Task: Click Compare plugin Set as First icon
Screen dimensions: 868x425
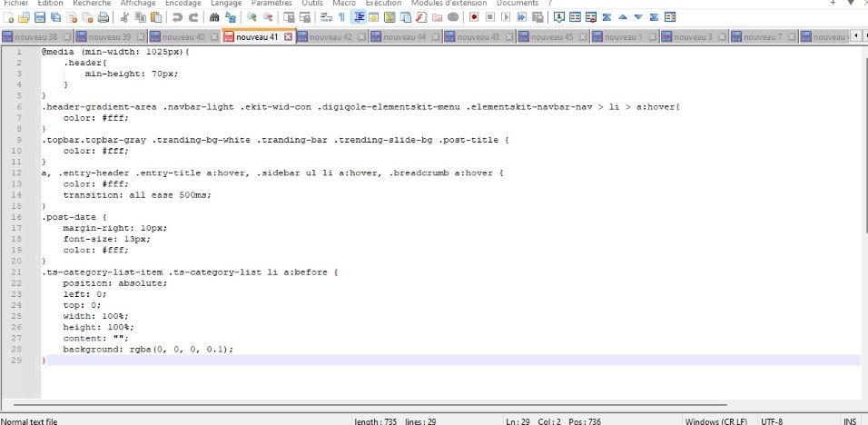Action: tap(559, 17)
